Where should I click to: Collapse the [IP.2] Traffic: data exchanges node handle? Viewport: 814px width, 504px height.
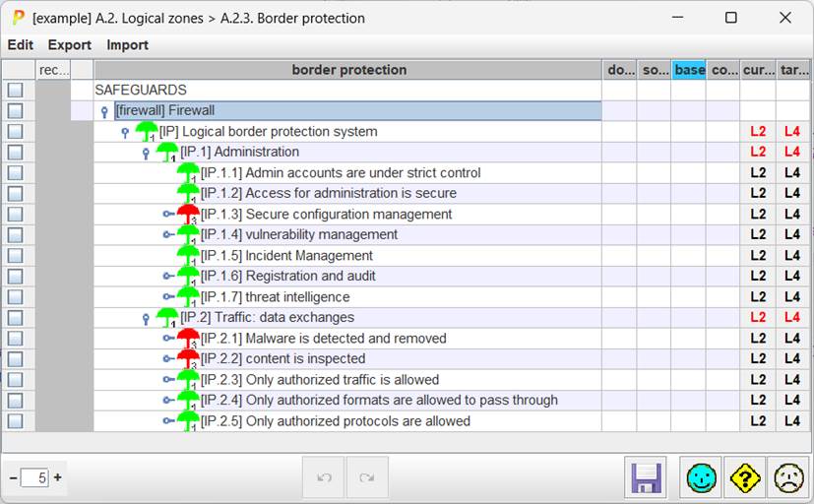146,319
